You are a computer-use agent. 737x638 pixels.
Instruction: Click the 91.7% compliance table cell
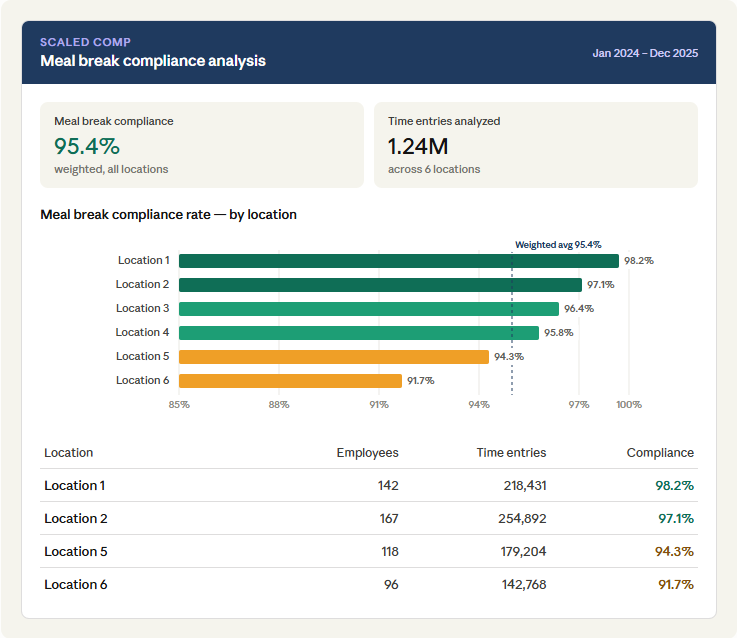coord(676,584)
